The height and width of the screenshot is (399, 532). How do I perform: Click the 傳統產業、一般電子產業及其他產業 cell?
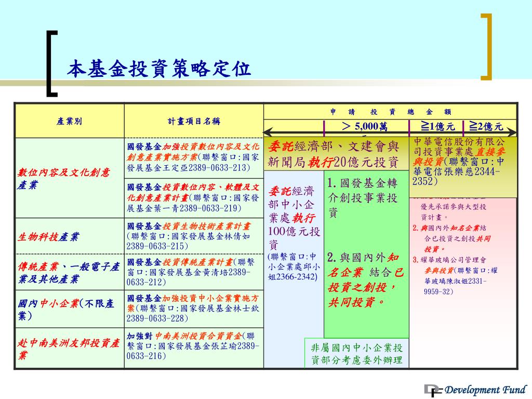coord(69,272)
